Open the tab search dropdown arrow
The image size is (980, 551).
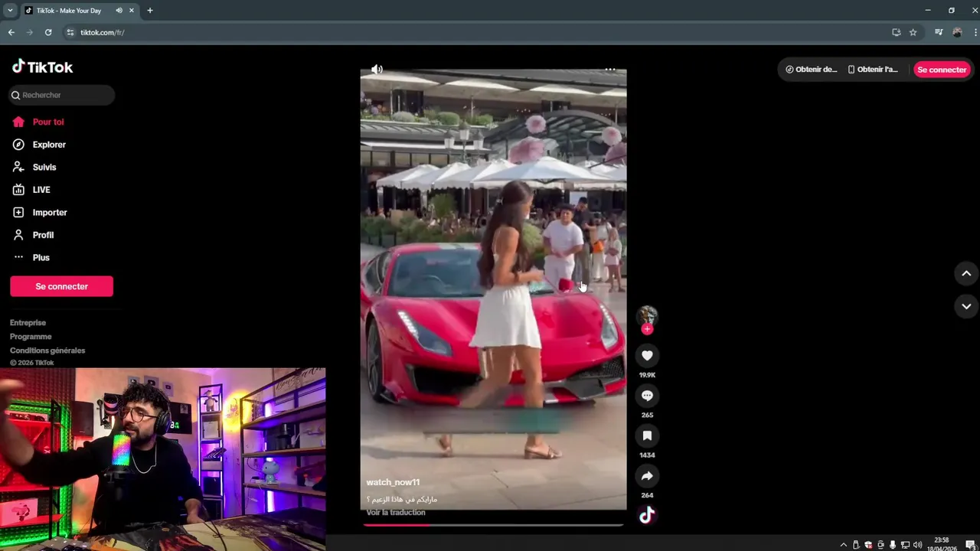[10, 11]
